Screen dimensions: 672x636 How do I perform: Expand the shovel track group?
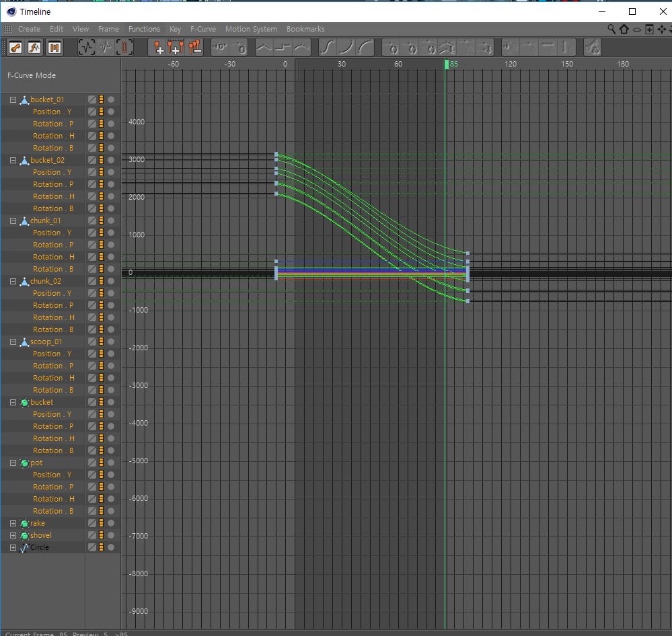tap(13, 535)
